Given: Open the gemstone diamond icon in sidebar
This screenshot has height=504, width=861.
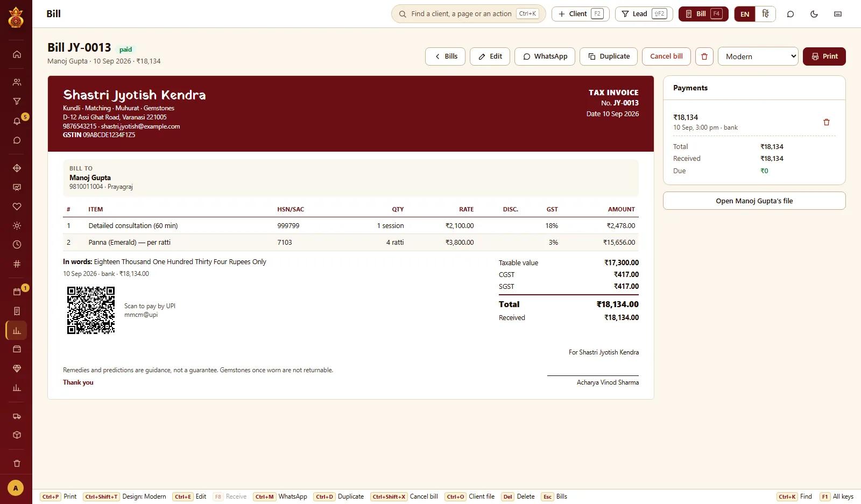Looking at the screenshot, I should coord(17,368).
